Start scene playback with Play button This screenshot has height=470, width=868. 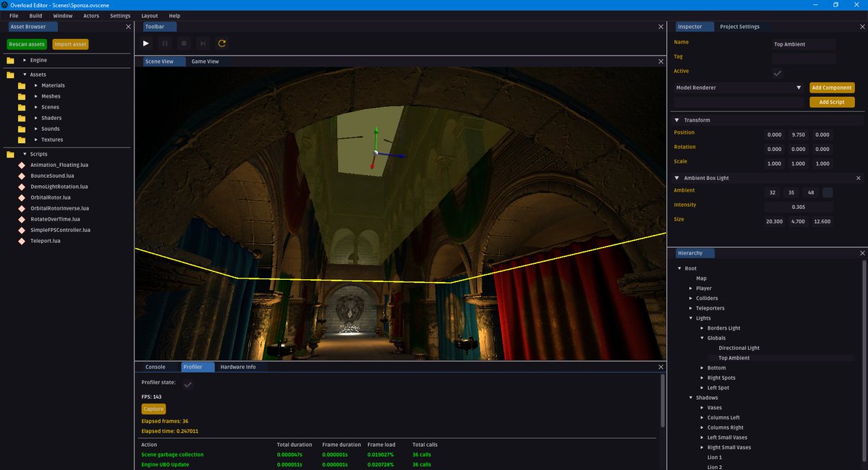146,43
